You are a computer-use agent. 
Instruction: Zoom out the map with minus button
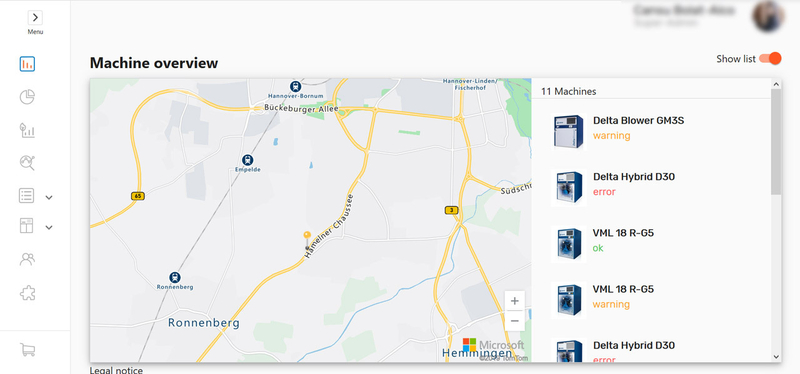click(x=515, y=321)
